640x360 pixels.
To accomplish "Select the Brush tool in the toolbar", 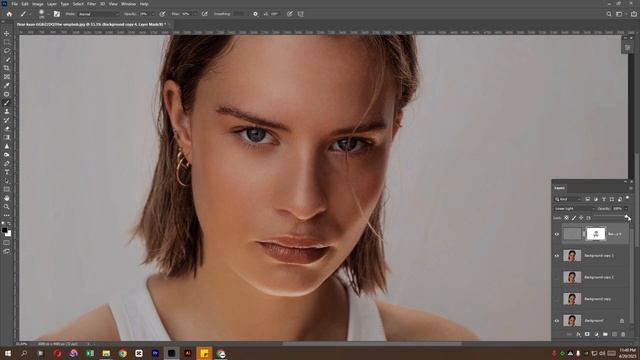I will pyautogui.click(x=7, y=103).
